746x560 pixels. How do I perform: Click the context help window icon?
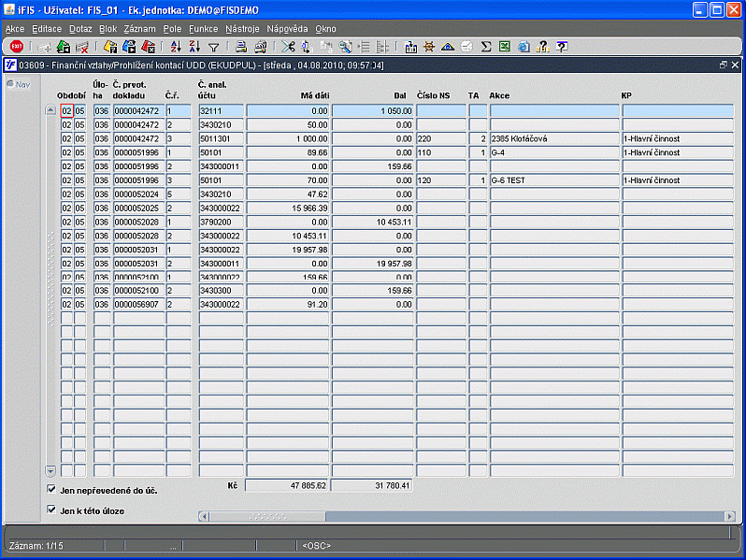[562, 47]
